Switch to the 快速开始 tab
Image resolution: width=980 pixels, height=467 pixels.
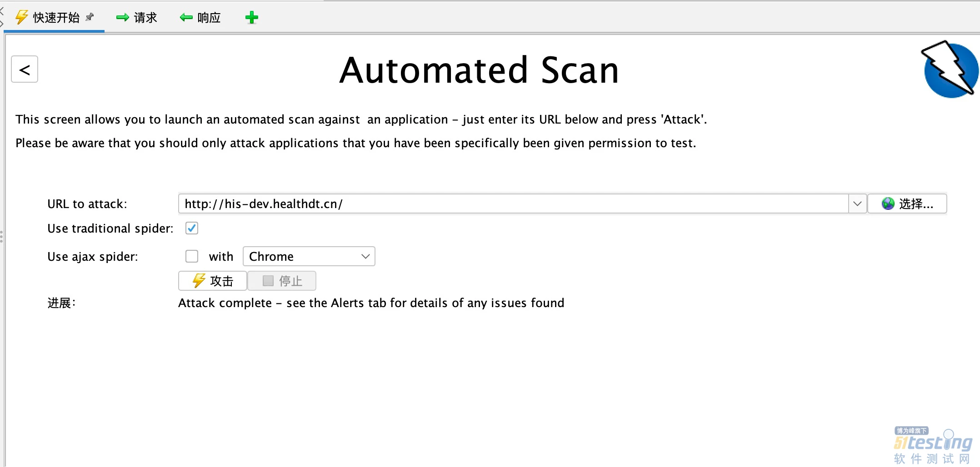55,18
